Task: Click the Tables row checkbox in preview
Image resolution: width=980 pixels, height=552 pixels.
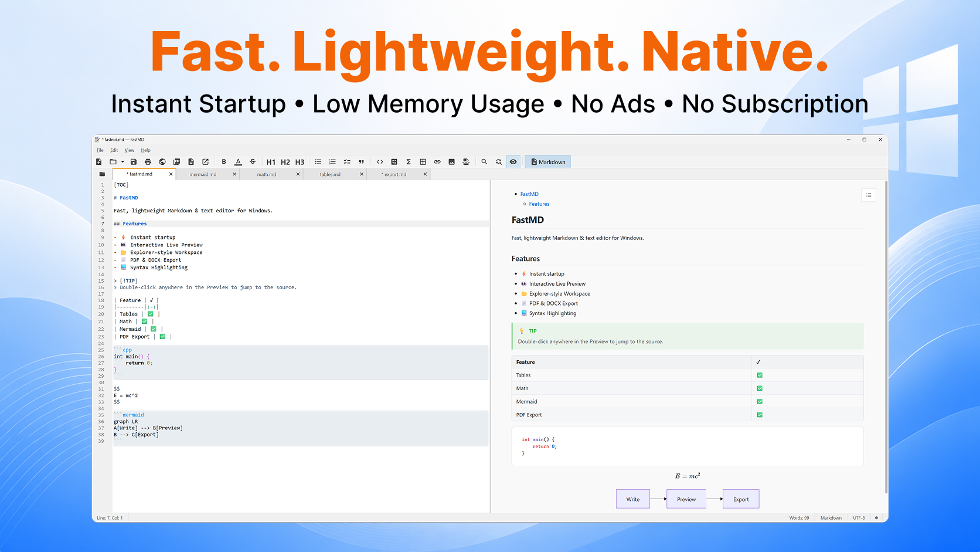Action: point(760,375)
